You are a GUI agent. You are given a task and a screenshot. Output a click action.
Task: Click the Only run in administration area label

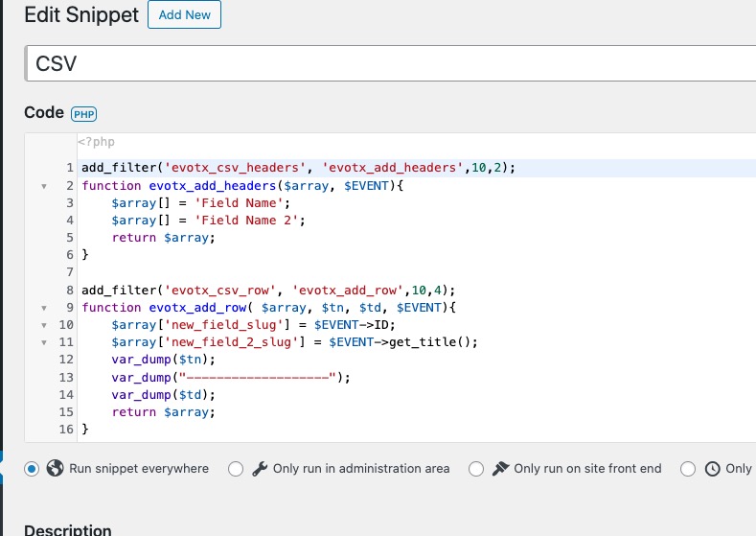point(361,469)
